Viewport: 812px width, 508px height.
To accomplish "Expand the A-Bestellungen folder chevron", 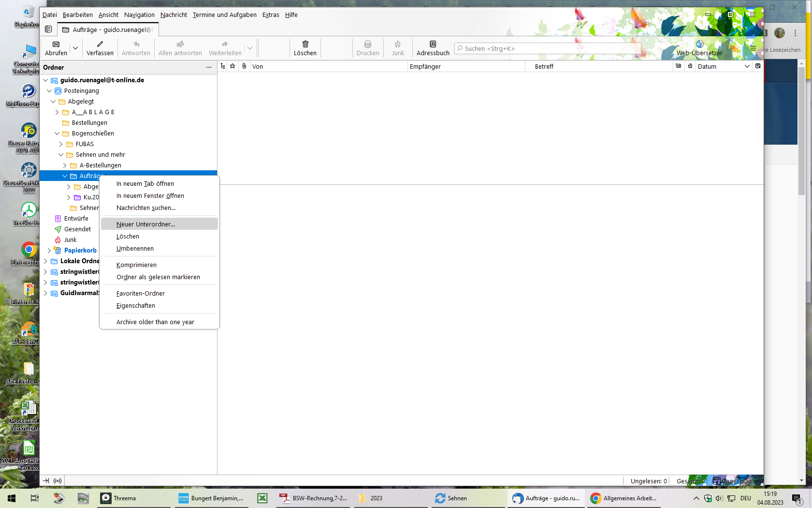I will [65, 165].
